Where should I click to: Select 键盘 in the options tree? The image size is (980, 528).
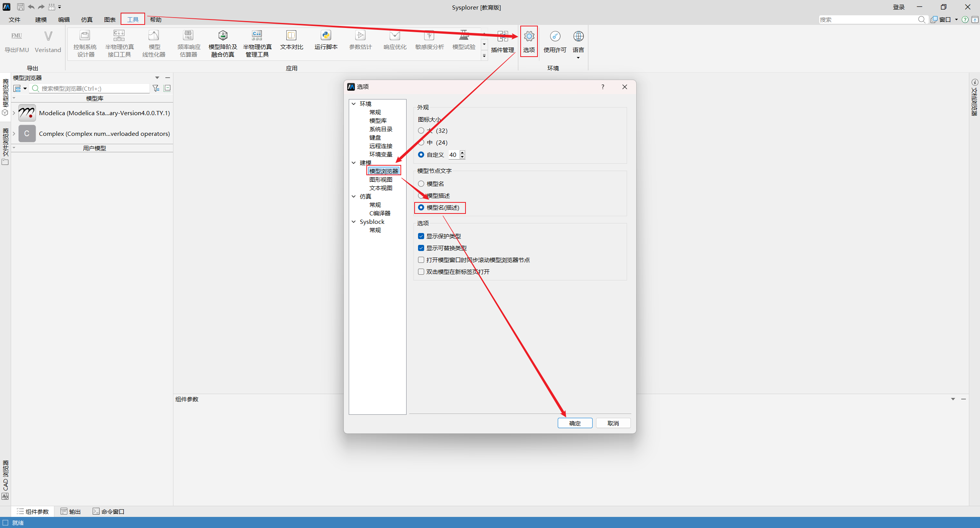click(x=375, y=137)
